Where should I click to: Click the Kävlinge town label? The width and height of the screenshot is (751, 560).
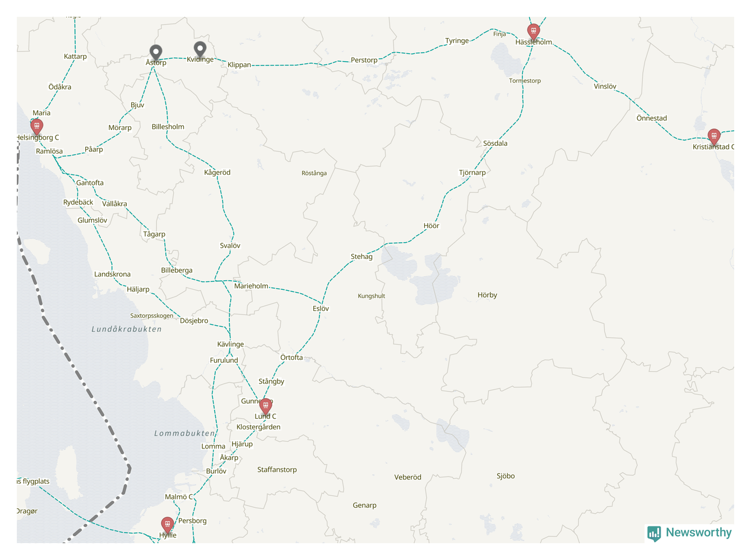click(x=230, y=344)
